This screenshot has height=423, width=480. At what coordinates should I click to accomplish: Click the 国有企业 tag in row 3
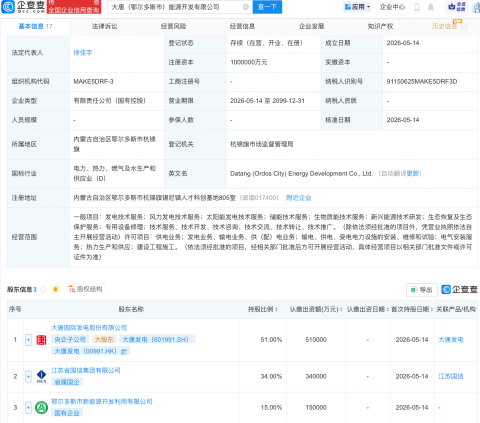(67, 413)
